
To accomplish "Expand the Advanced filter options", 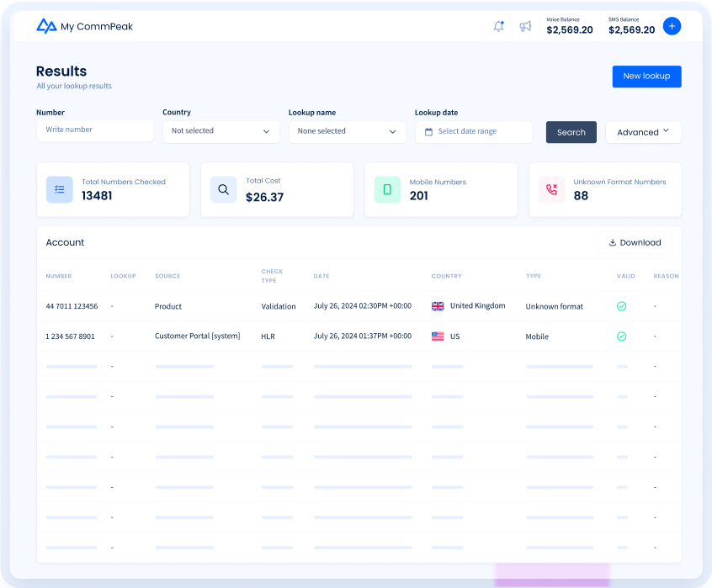I will (643, 132).
